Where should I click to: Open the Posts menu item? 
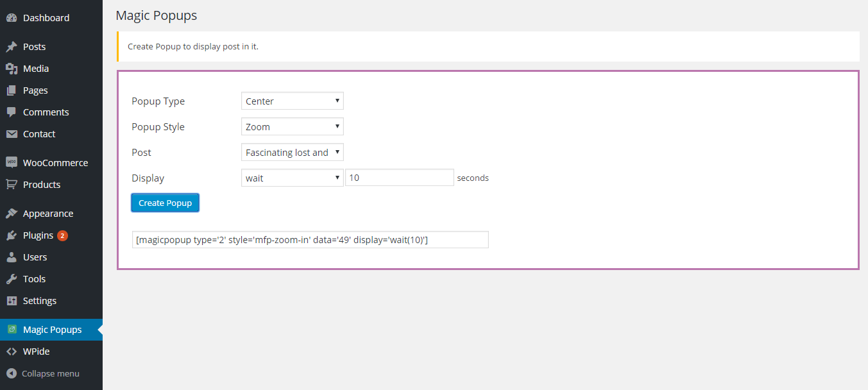click(51, 47)
